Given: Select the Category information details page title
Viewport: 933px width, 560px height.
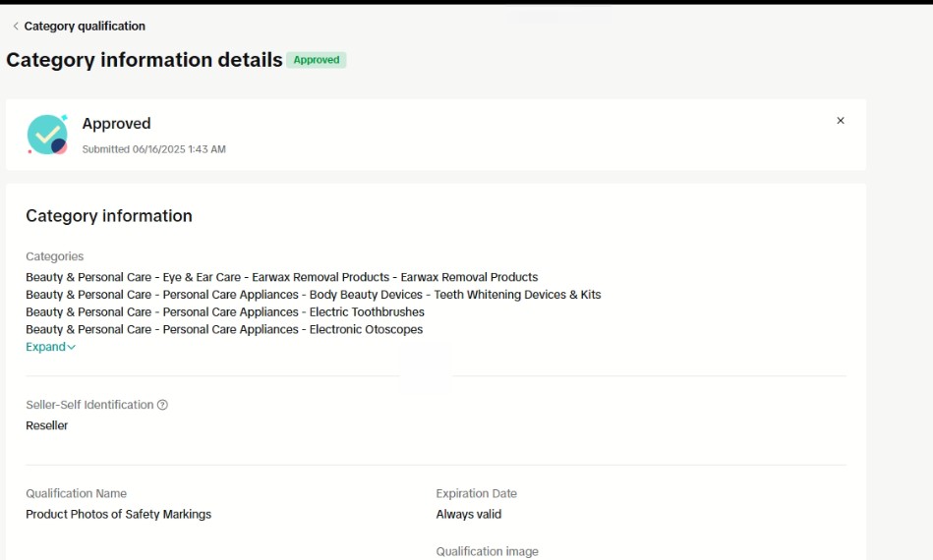Looking at the screenshot, I should (x=145, y=60).
